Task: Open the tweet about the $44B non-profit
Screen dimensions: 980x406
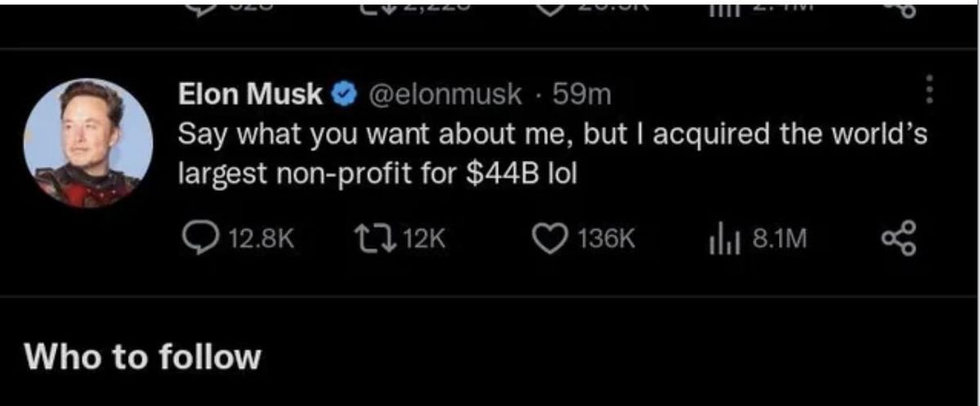Action: [554, 154]
